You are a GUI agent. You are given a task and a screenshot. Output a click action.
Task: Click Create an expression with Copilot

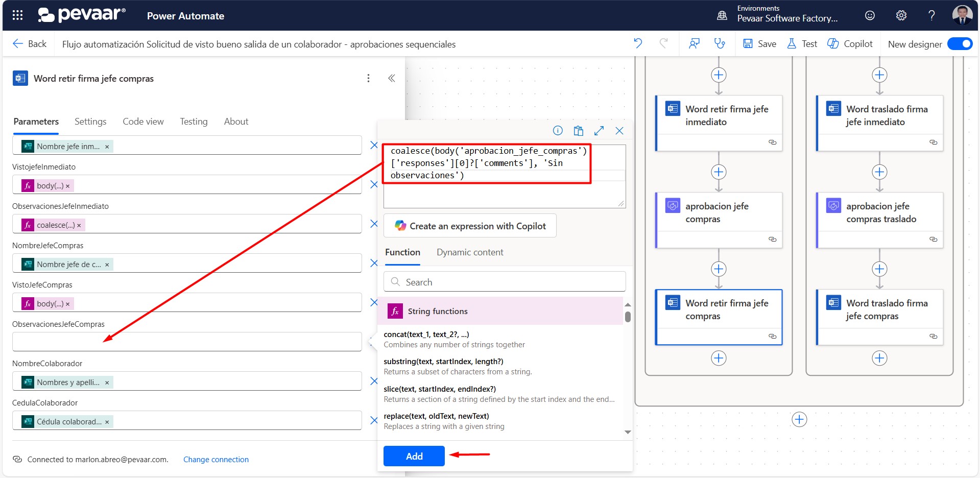click(470, 226)
